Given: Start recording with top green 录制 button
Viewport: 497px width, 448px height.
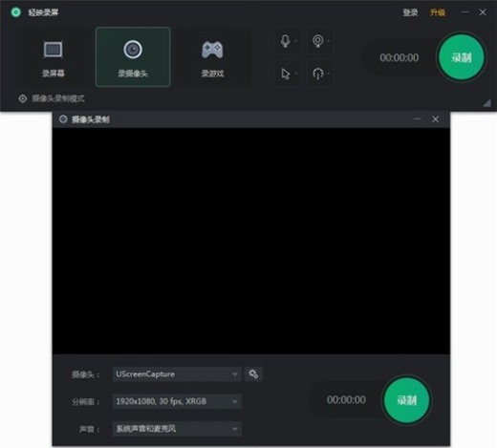Looking at the screenshot, I should click(462, 57).
